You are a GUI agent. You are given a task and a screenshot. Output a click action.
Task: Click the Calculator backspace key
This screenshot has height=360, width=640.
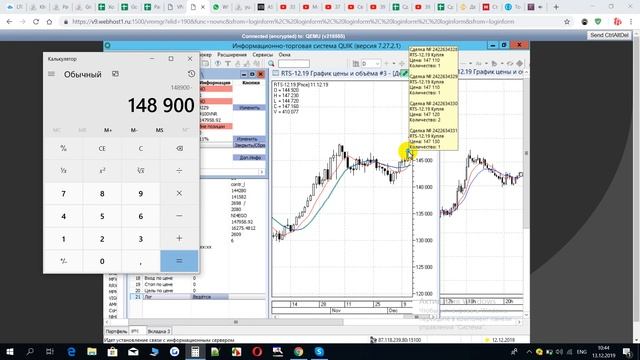[179, 149]
